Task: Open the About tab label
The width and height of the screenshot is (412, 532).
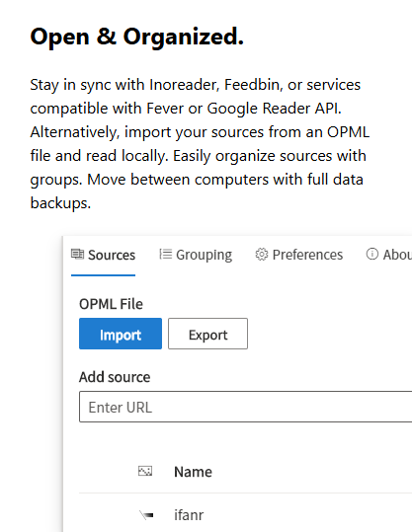Action: [x=397, y=255]
